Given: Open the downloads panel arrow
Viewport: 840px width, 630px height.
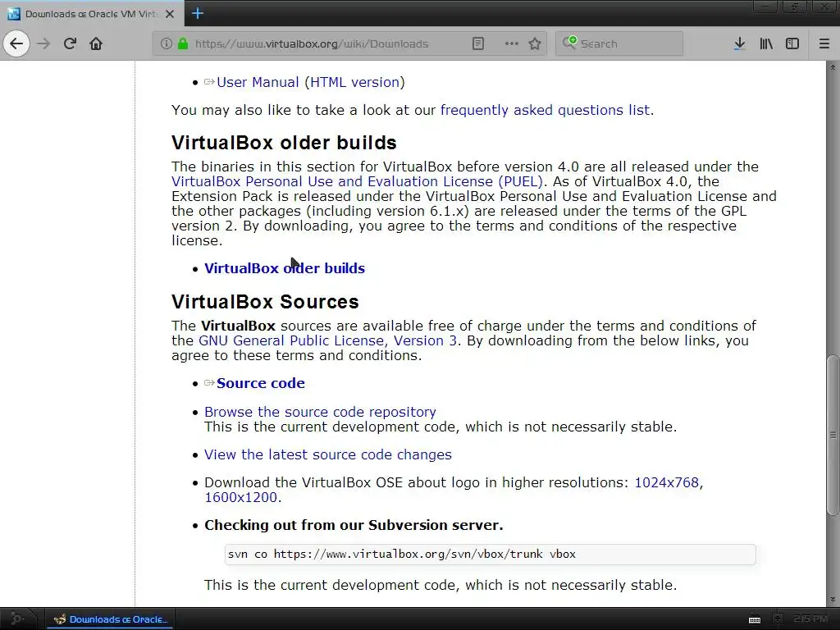Looking at the screenshot, I should tap(739, 43).
